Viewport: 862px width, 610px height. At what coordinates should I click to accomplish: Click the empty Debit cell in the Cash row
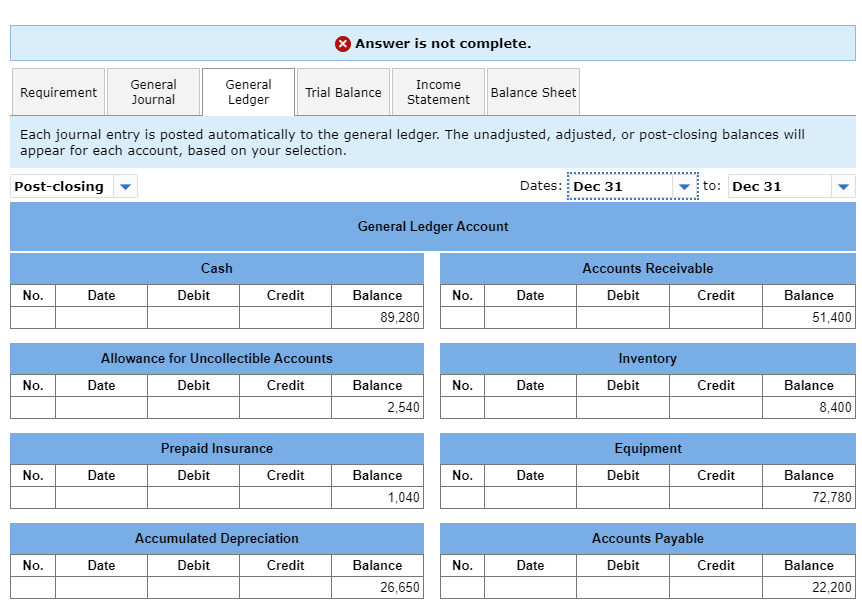click(194, 318)
